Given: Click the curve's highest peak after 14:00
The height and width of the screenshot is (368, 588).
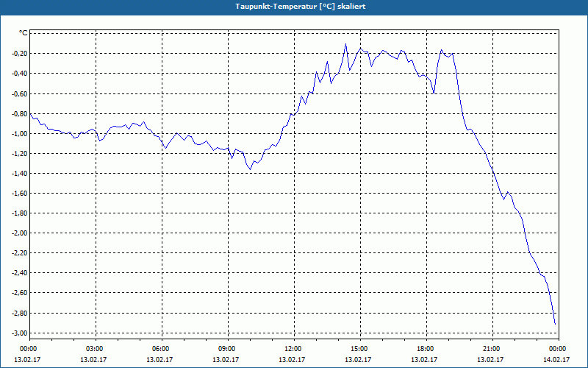Looking at the screenshot, I should (345, 44).
